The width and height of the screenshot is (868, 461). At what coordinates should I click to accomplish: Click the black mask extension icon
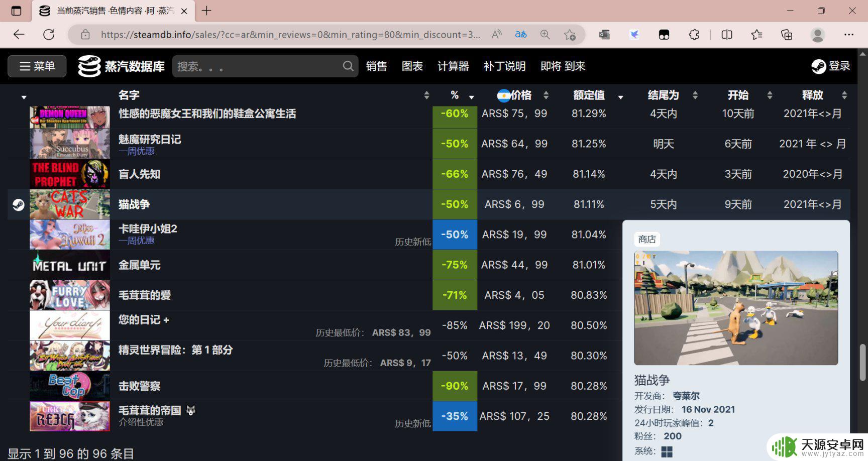[664, 35]
